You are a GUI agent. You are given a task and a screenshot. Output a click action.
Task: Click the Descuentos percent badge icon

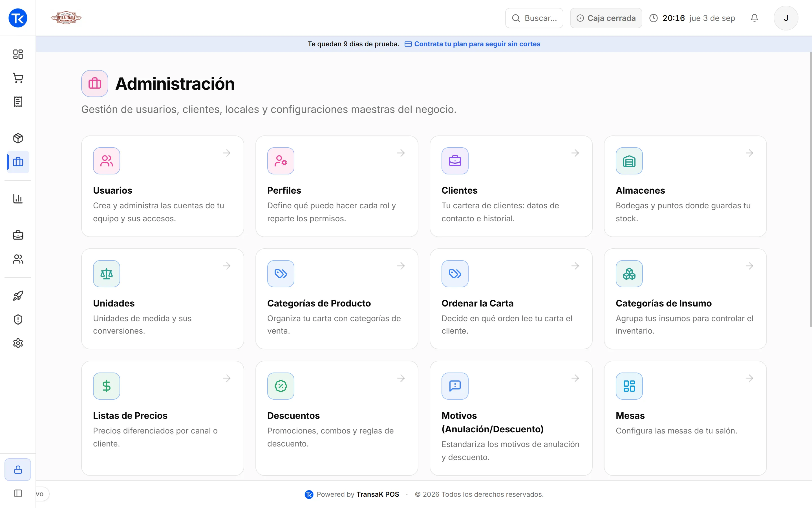(x=281, y=386)
